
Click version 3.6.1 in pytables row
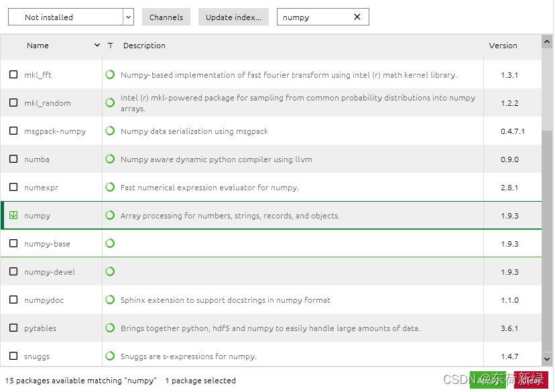(509, 328)
